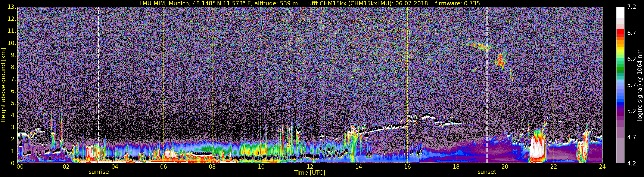Click the colorbar value '4.7'
The width and height of the screenshot is (644, 177).
tap(632, 137)
